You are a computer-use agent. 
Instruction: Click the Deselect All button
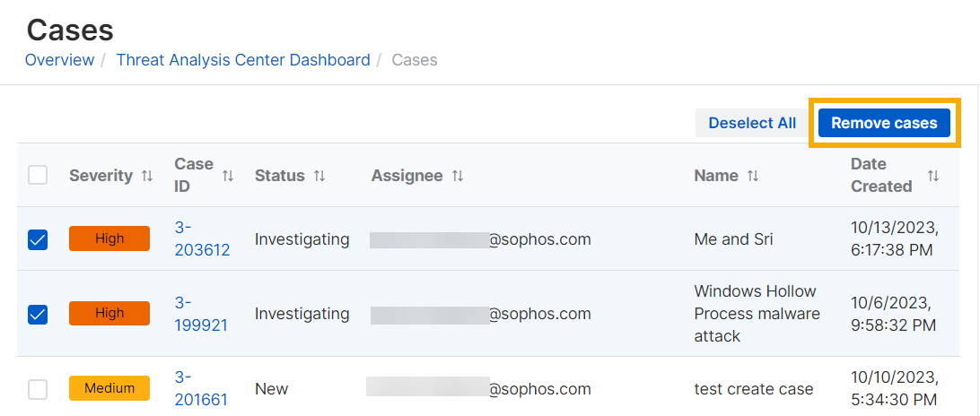click(752, 123)
